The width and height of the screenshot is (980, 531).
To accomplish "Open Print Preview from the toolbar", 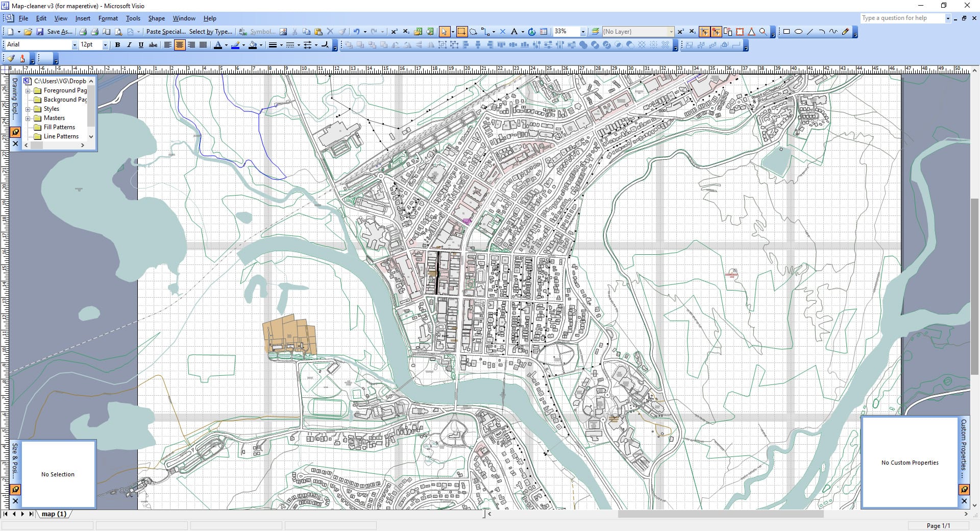I will click(x=118, y=32).
